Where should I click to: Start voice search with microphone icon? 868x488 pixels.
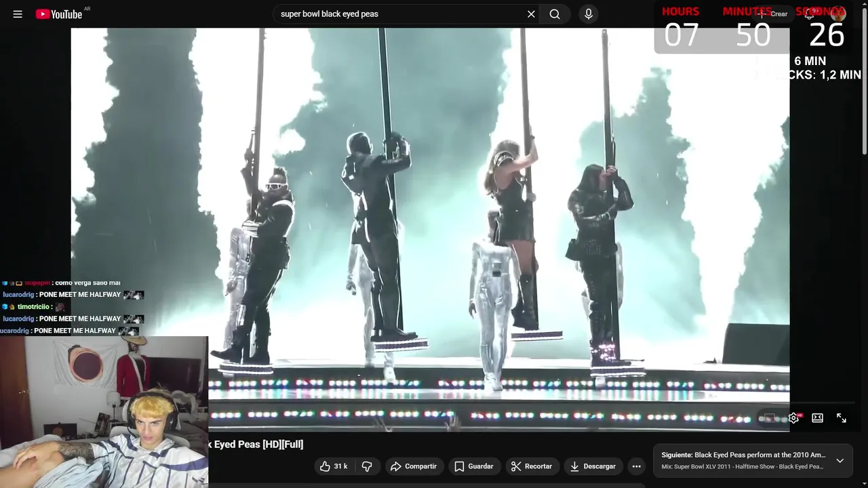(x=589, y=14)
